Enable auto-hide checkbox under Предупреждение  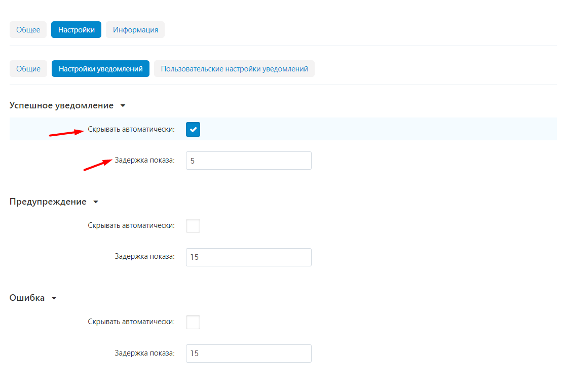(193, 226)
